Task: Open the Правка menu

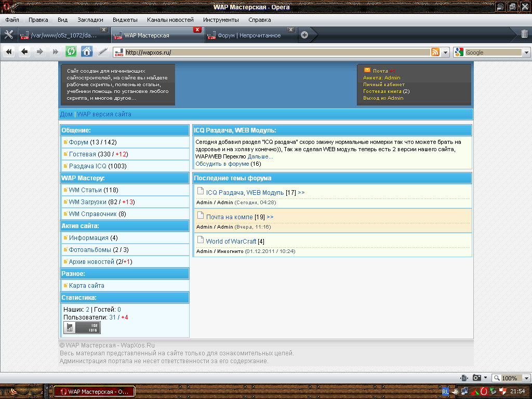Action: pyautogui.click(x=38, y=20)
